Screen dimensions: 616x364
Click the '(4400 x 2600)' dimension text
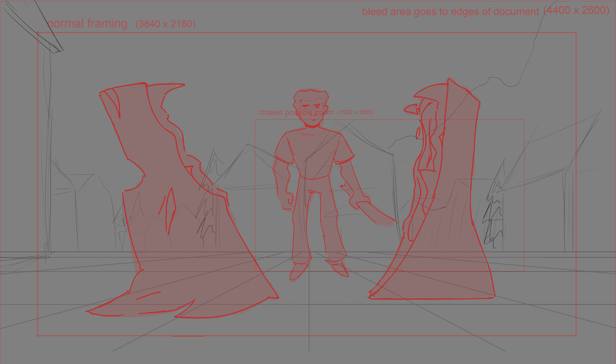point(576,10)
